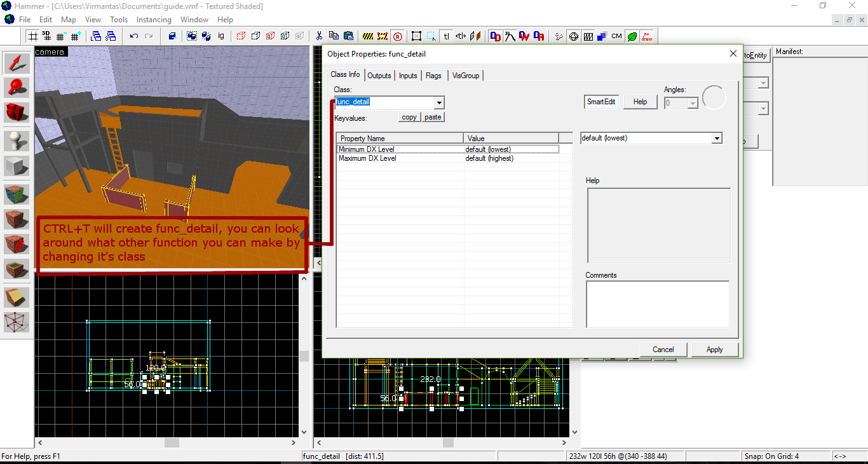Open the Toggle Texture Application tool
This screenshot has height=464, width=868.
click(17, 194)
